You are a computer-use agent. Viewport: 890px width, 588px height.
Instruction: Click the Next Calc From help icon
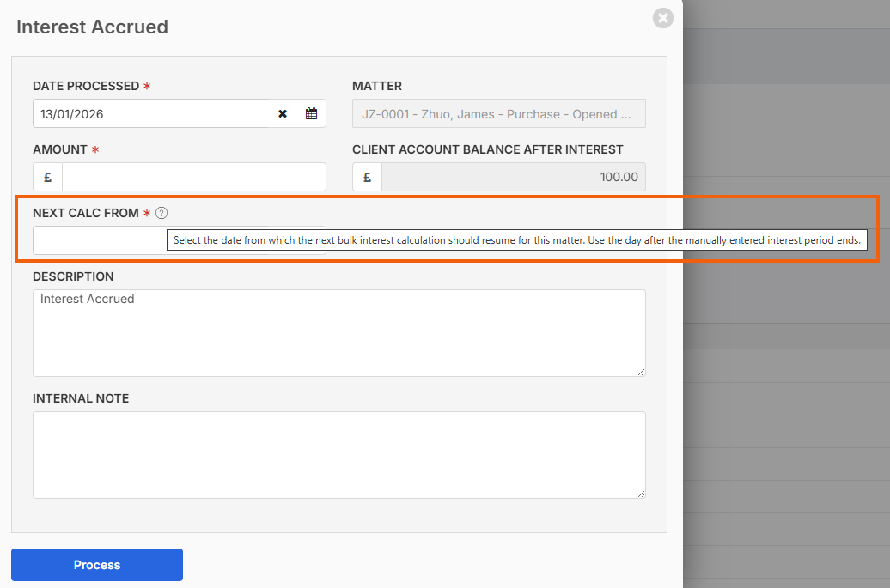coord(162,213)
